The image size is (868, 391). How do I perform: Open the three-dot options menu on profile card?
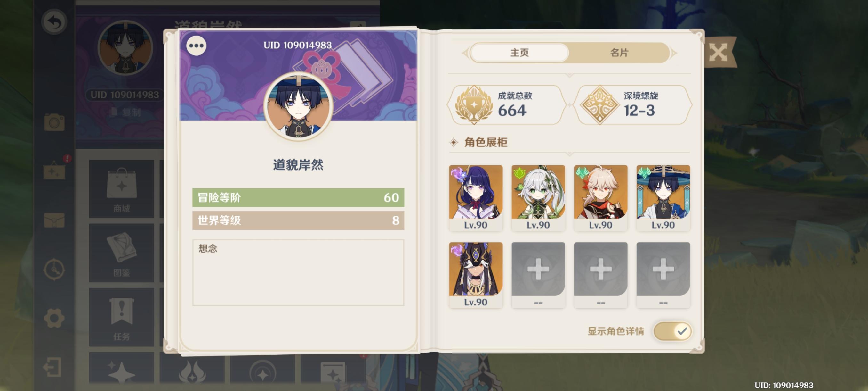197,46
